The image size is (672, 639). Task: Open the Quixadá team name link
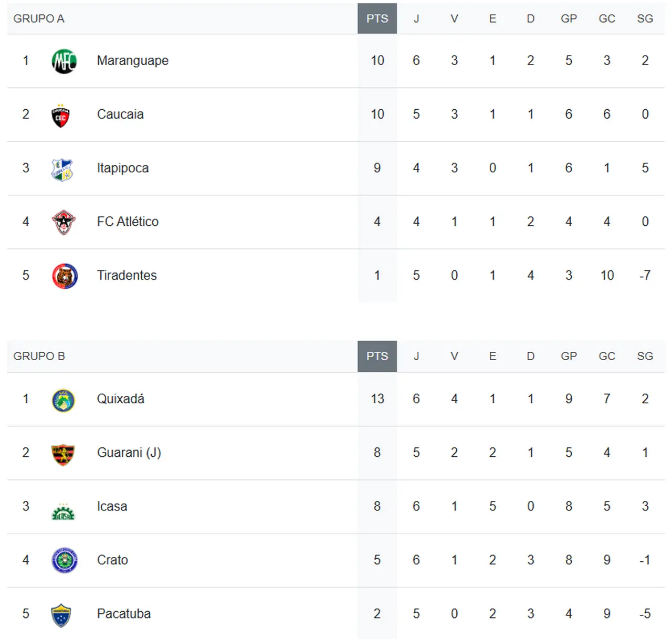coord(120,399)
